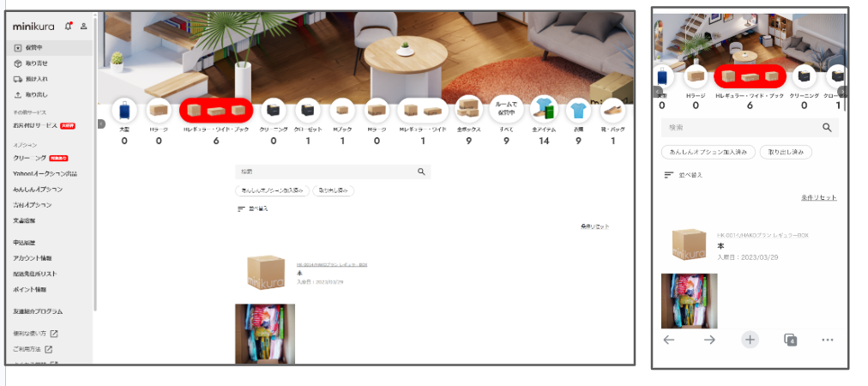The width and height of the screenshot is (868, 386).
Task: Open the 並べ替え sort menu in mobile view
Action: click(684, 175)
